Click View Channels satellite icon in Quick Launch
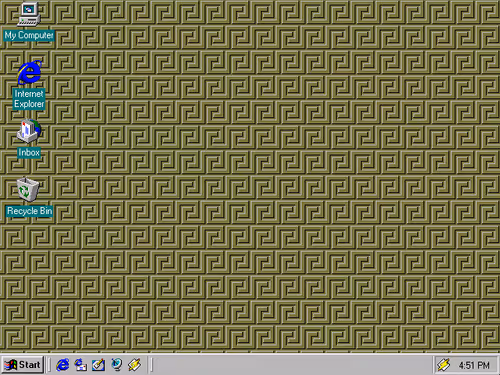Viewport: 500px width, 375px height. (x=116, y=365)
